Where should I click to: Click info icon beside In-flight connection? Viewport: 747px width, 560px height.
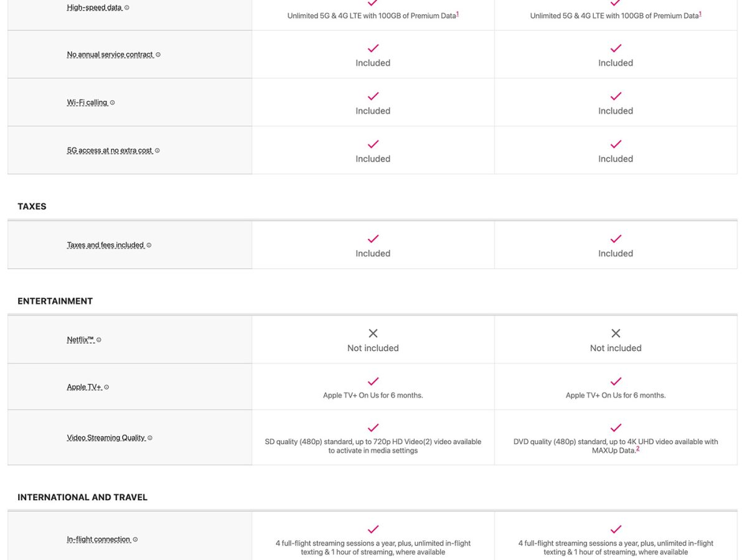[x=135, y=539]
